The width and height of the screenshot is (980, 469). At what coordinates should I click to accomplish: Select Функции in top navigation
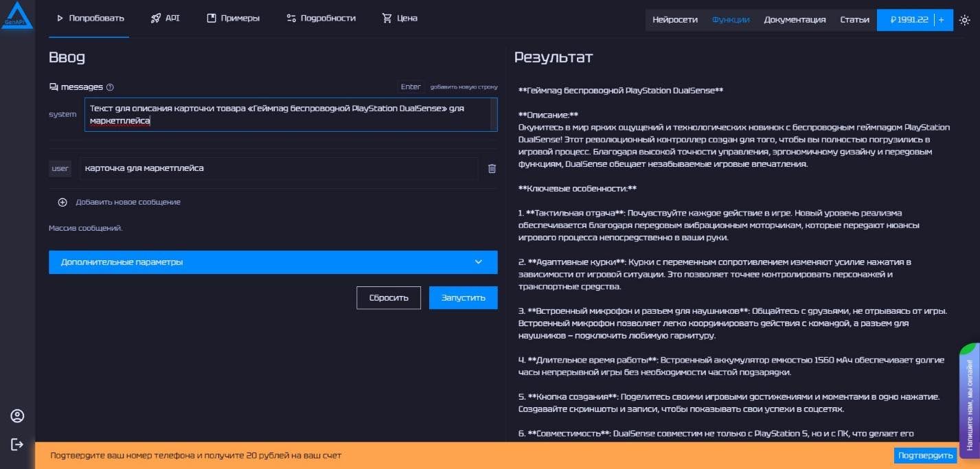pyautogui.click(x=731, y=20)
